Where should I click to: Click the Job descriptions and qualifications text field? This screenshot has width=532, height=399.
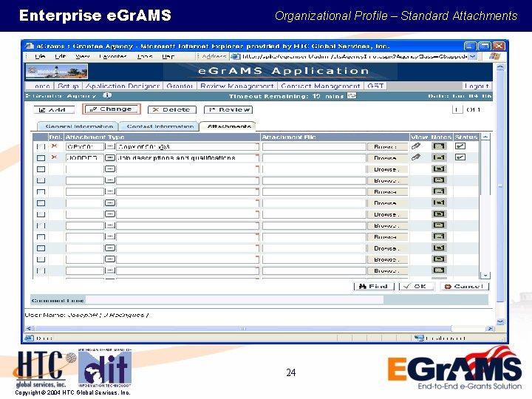click(x=187, y=158)
